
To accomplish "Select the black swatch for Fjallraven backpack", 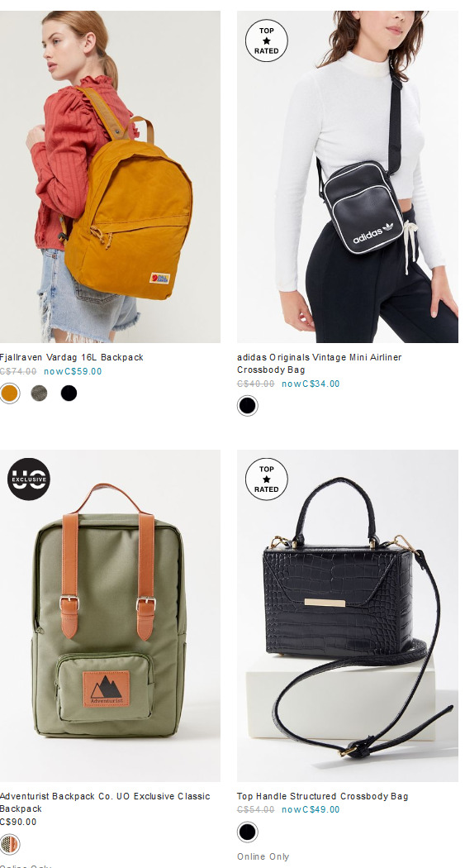I will coord(69,393).
